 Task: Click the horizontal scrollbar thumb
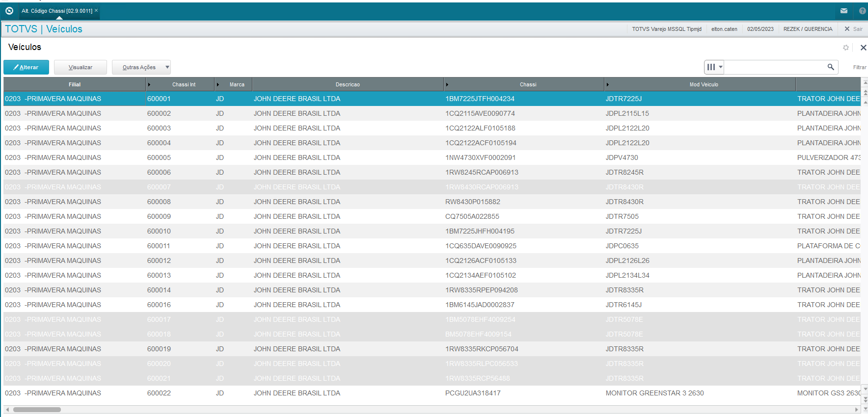[x=37, y=410]
